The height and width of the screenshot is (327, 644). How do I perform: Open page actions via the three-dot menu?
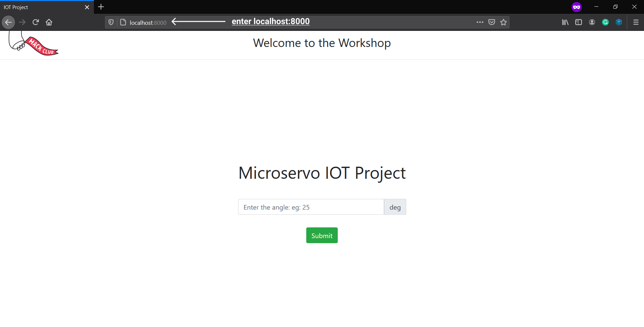(x=480, y=22)
